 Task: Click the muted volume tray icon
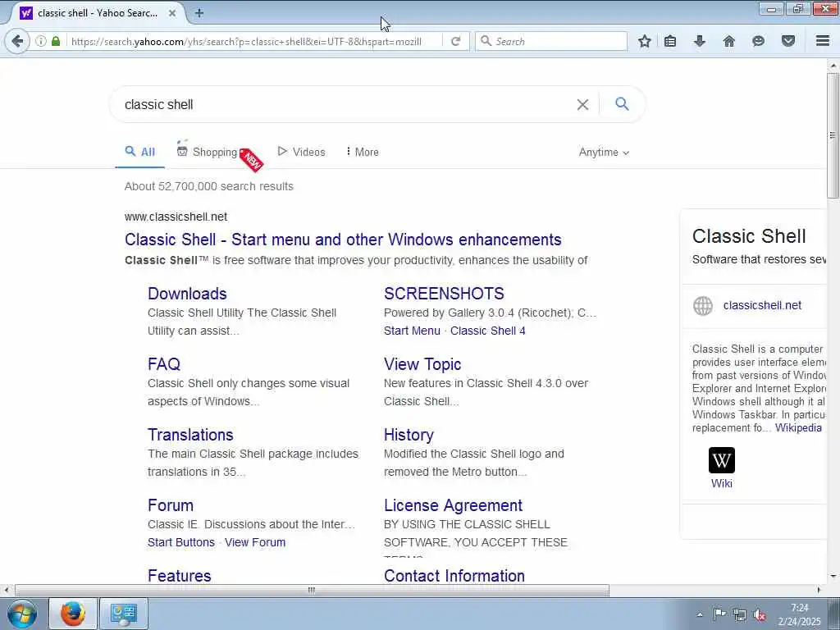click(760, 615)
